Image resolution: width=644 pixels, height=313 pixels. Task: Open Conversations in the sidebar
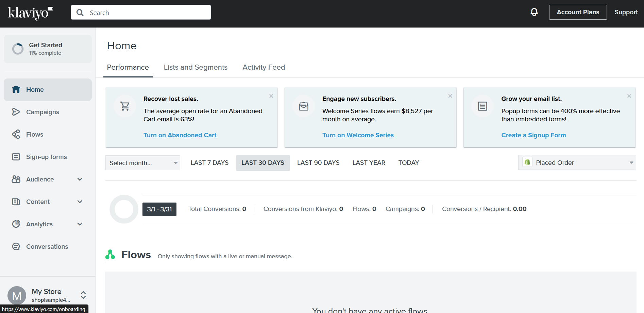click(48, 246)
